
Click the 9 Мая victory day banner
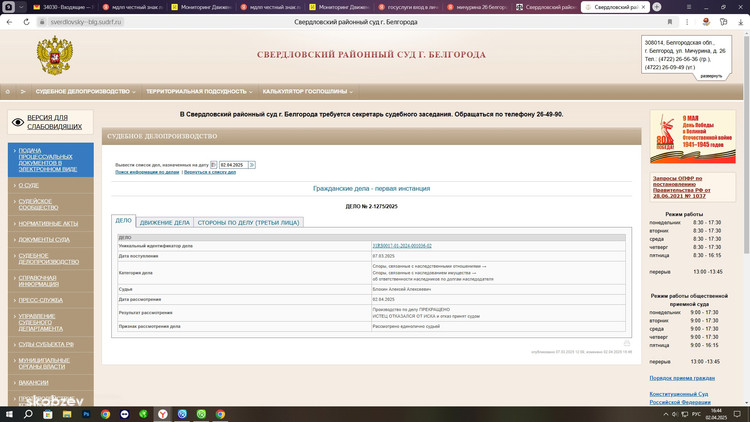click(x=692, y=136)
